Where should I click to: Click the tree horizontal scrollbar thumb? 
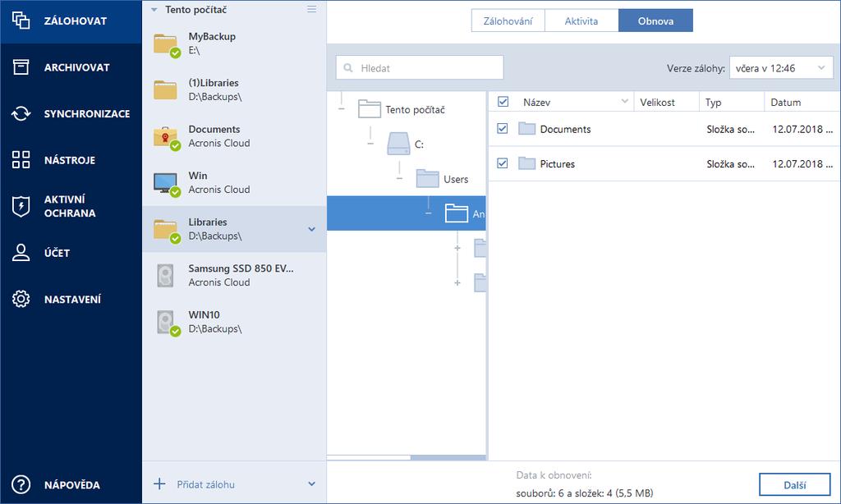448,458
